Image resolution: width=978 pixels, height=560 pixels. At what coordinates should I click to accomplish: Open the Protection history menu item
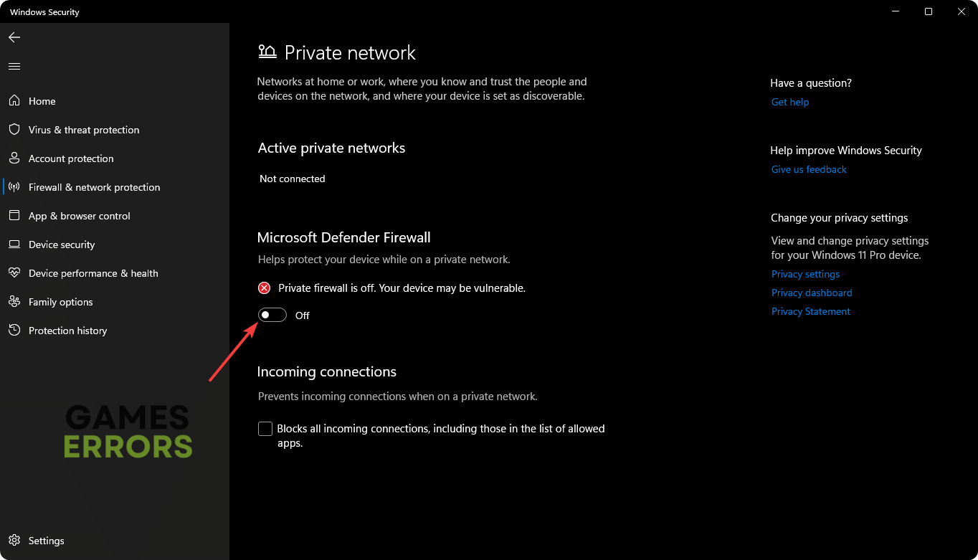coord(67,331)
